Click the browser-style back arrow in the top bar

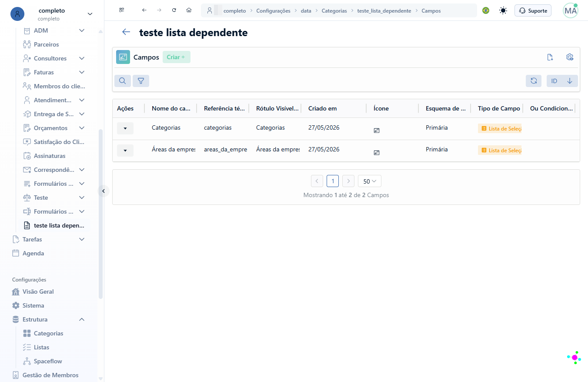coord(144,10)
